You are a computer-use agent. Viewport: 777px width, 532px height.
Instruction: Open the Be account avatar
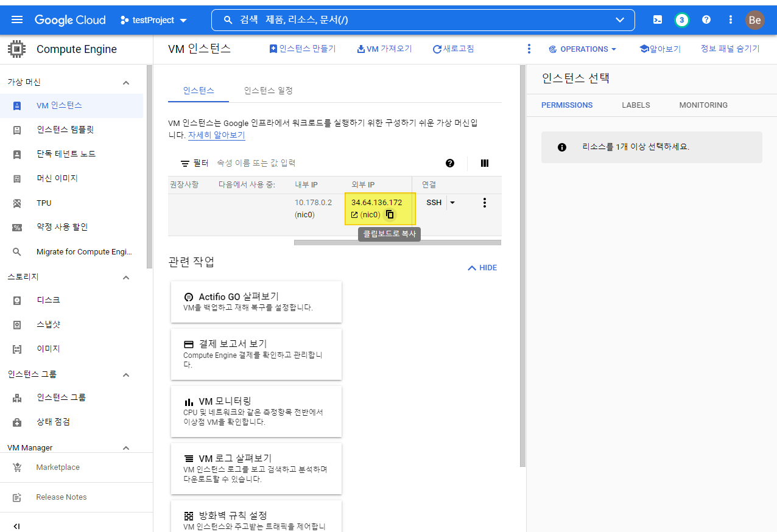coord(755,20)
